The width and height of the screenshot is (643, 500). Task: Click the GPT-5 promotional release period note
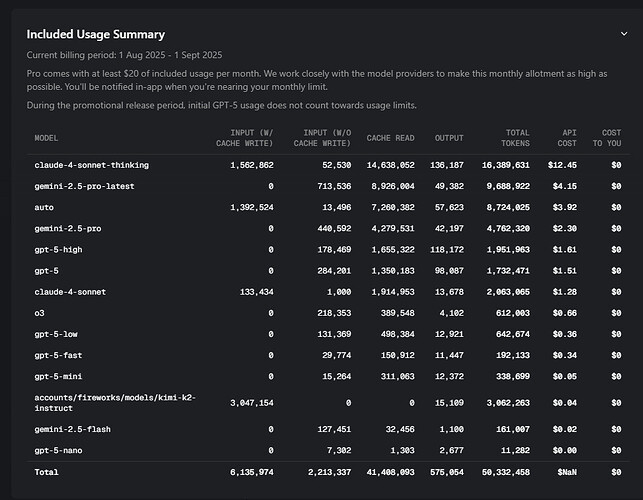[x=221, y=105]
